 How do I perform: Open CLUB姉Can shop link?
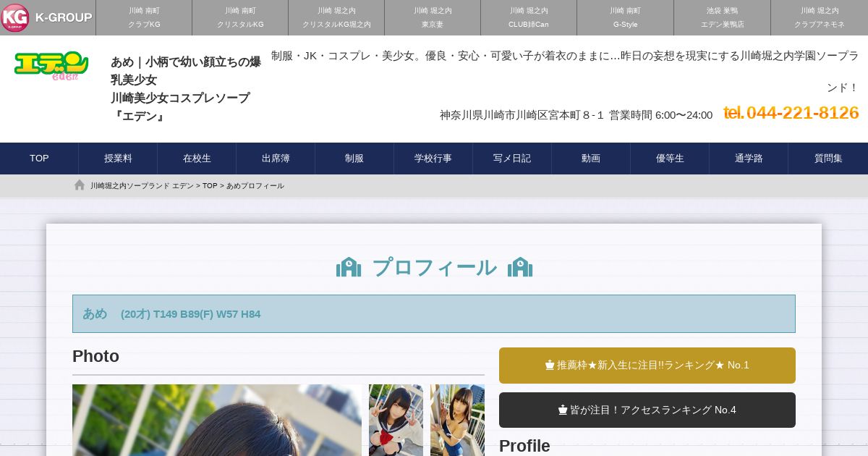[529, 17]
